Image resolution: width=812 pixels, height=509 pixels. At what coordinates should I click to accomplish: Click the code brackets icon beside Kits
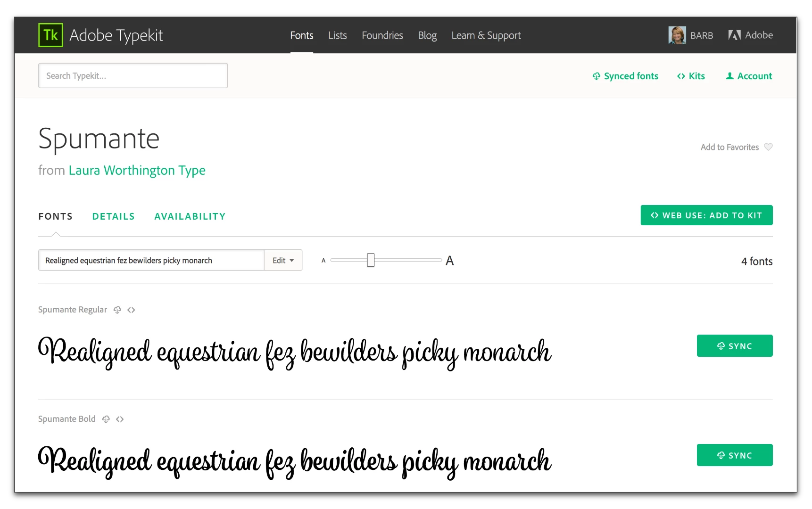tap(681, 76)
